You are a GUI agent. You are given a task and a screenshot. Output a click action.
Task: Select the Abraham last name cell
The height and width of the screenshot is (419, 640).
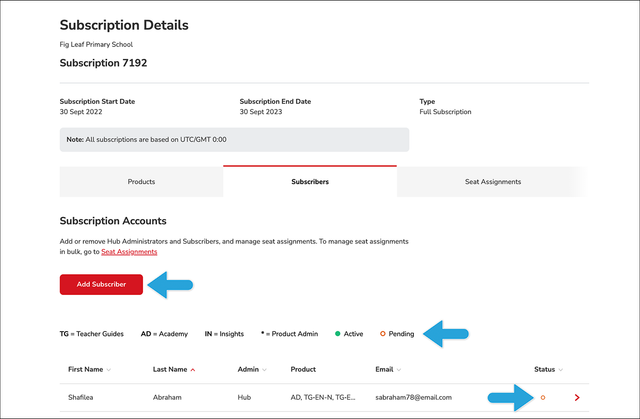click(167, 397)
